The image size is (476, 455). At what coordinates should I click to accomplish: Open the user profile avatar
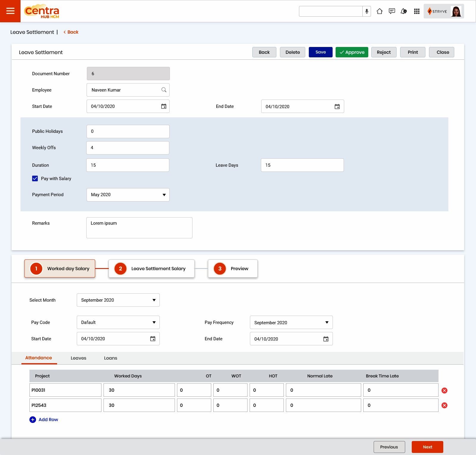pos(456,11)
